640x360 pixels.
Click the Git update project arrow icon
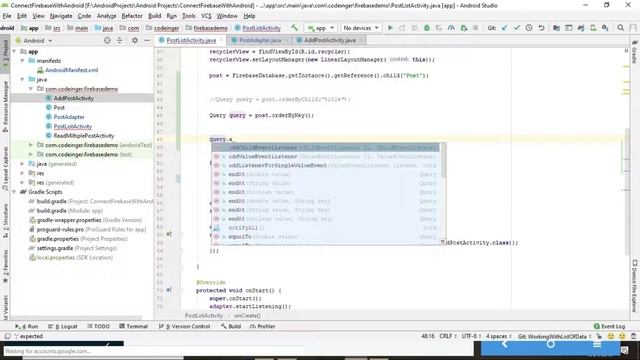pos(504,28)
